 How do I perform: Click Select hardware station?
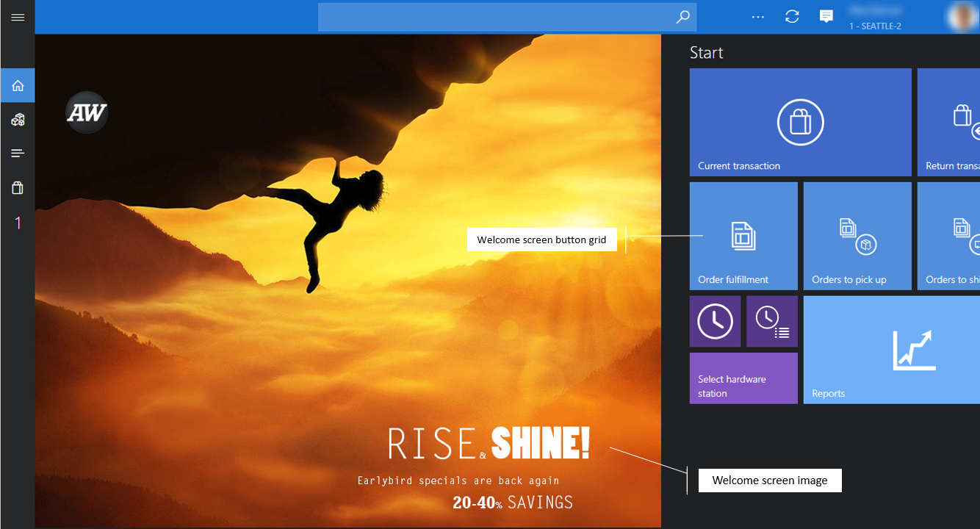pyautogui.click(x=743, y=378)
